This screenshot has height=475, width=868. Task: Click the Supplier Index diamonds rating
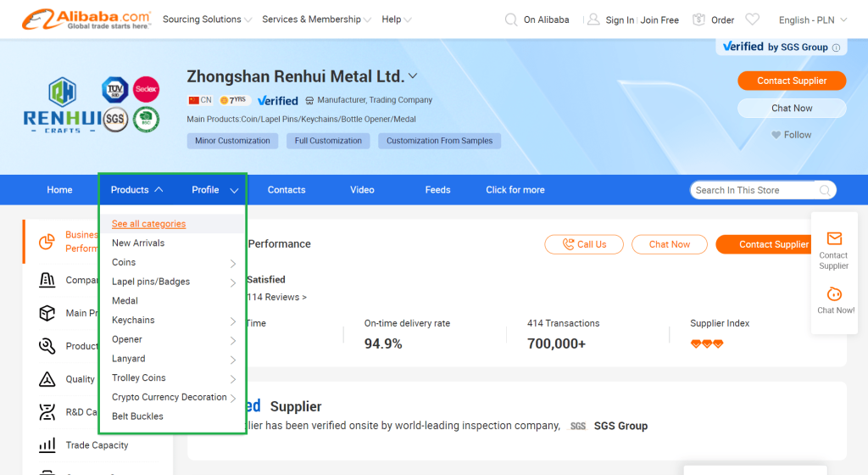[x=707, y=344]
